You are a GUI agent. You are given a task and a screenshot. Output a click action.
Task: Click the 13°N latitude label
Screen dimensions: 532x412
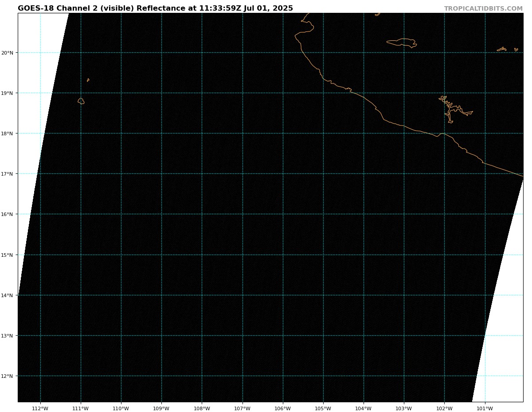7,336
